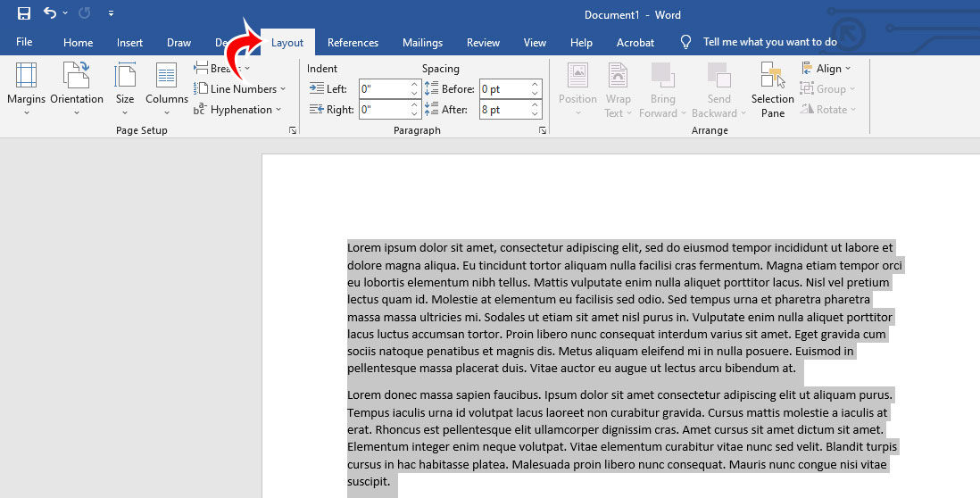The height and width of the screenshot is (498, 980).
Task: Open the Selection Pane
Action: pyautogui.click(x=772, y=89)
